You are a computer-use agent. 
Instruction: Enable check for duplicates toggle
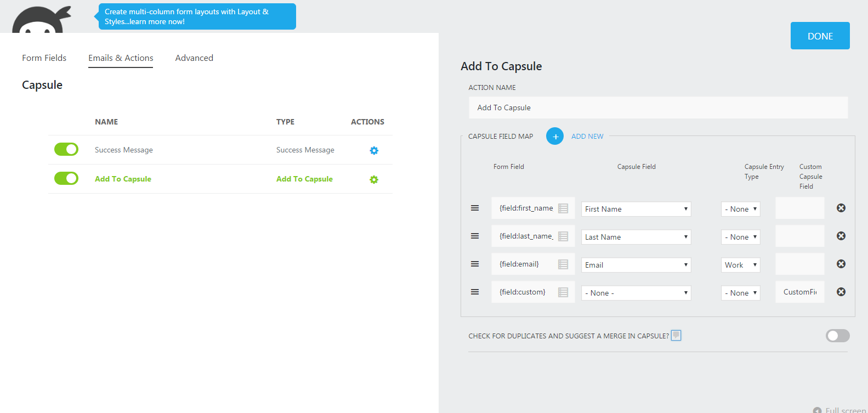(x=837, y=336)
